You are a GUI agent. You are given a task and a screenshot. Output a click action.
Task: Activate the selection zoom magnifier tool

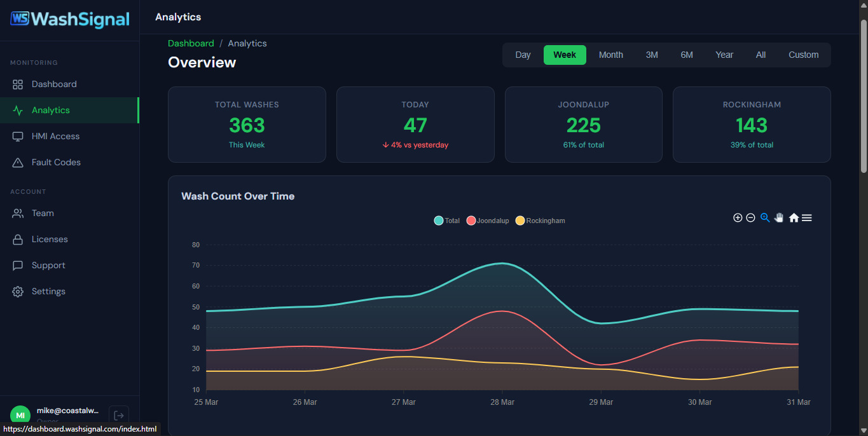tap(765, 217)
